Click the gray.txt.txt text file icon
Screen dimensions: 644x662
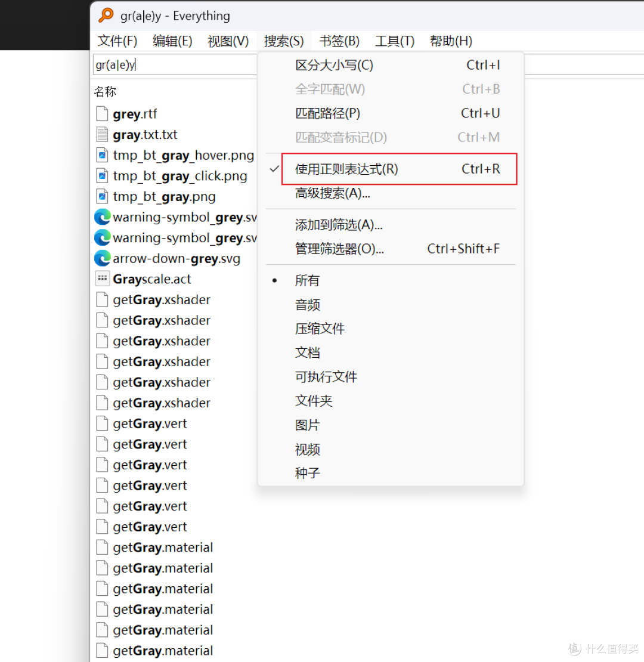(x=102, y=134)
